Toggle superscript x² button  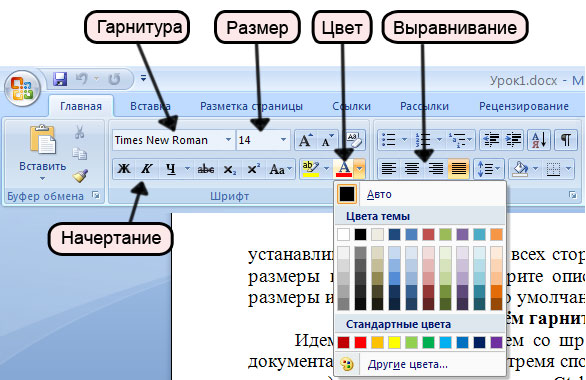click(x=253, y=169)
